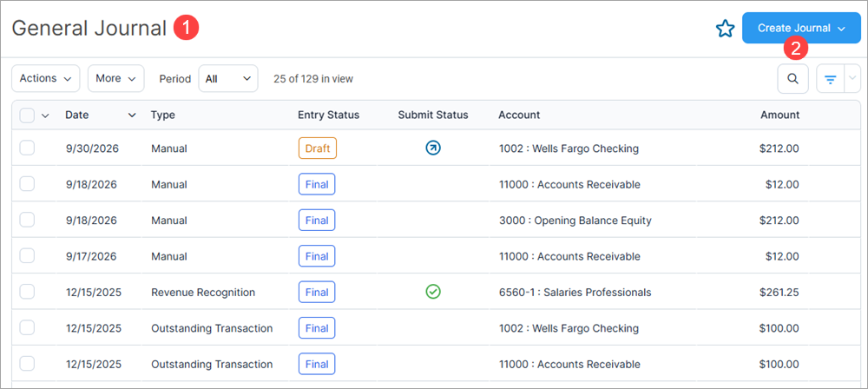
Task: Check the box for 9/18/2026 Accounts Receivable entry
Action: (27, 184)
